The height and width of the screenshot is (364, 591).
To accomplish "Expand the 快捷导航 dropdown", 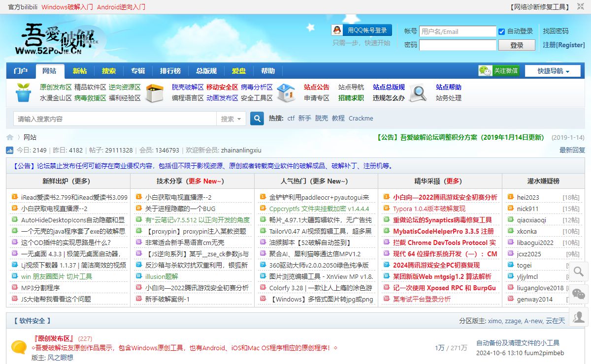I will click(x=553, y=71).
